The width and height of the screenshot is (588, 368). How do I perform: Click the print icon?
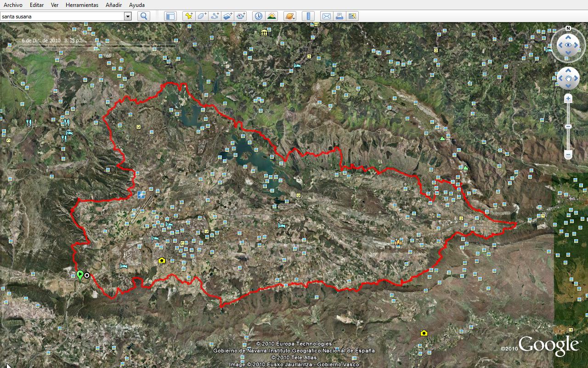pyautogui.click(x=339, y=16)
